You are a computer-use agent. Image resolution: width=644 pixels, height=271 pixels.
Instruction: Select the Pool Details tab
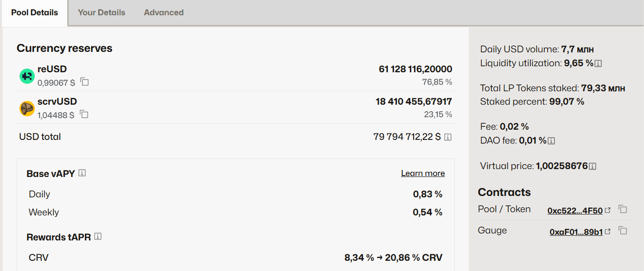[35, 13]
